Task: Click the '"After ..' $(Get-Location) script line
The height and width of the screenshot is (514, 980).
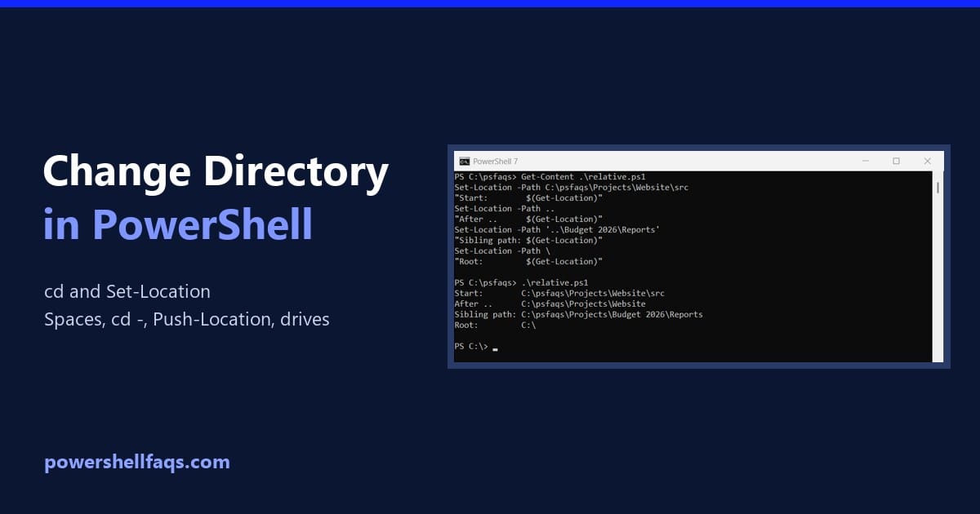Action: [x=528, y=219]
